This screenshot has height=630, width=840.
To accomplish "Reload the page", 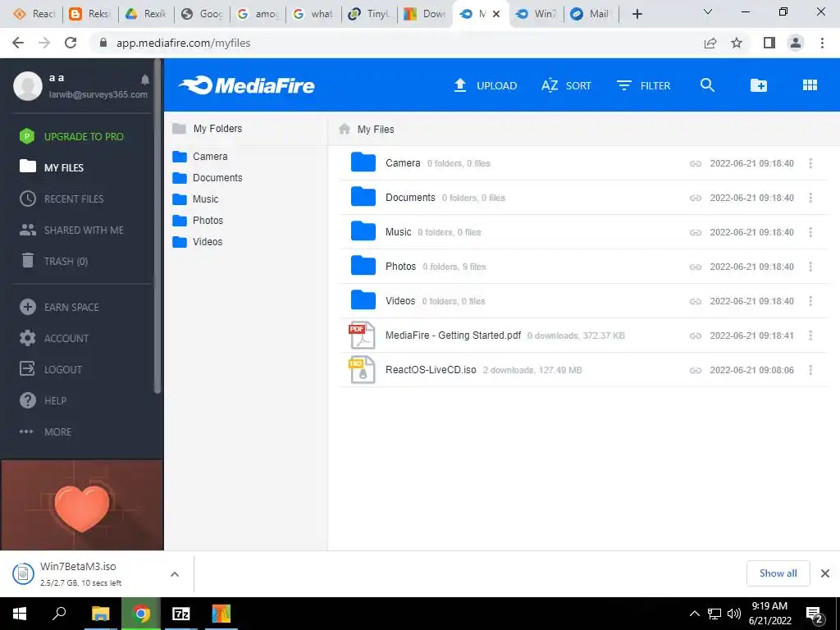I will pyautogui.click(x=71, y=43).
